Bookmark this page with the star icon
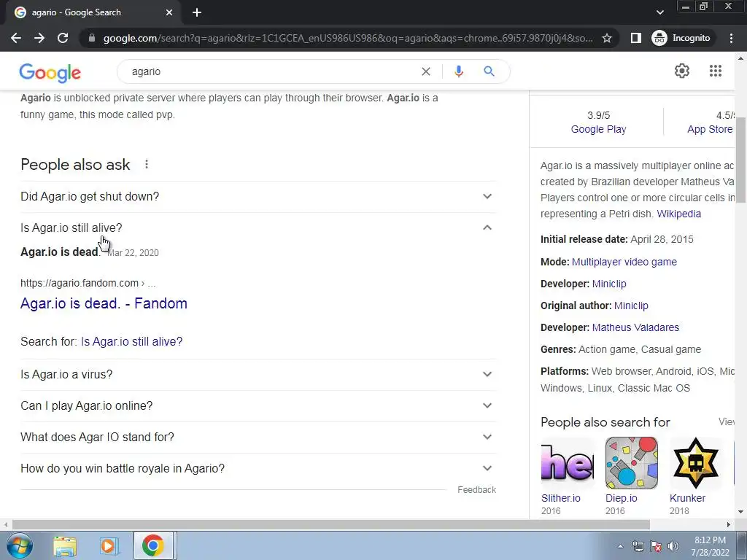The height and width of the screenshot is (560, 747). pos(606,38)
